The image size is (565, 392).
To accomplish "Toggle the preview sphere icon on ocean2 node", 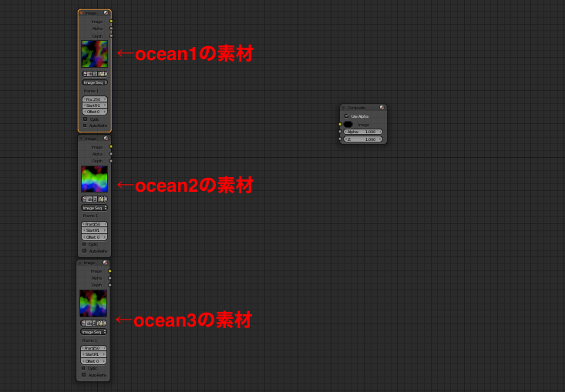I will click(x=106, y=138).
